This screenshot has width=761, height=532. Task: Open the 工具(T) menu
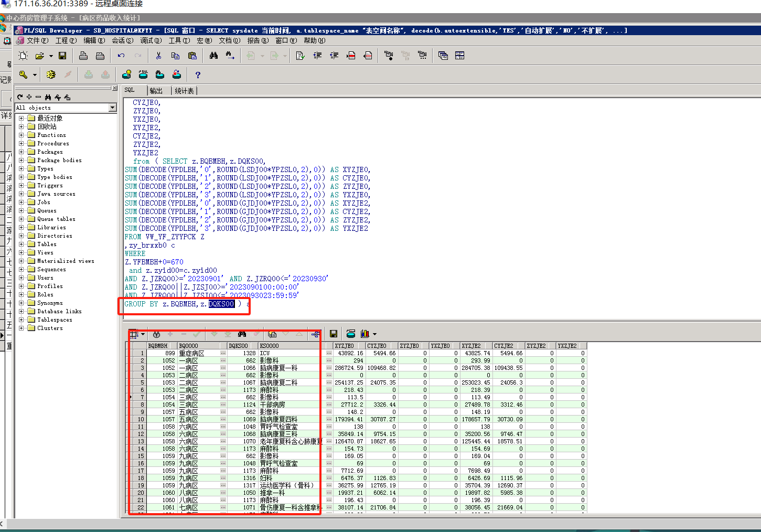179,40
